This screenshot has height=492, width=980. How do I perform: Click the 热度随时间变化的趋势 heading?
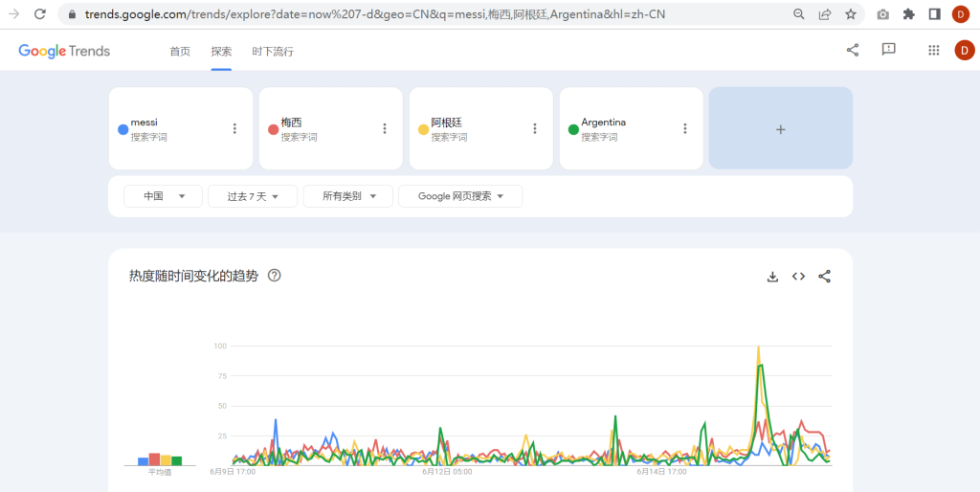tap(193, 276)
